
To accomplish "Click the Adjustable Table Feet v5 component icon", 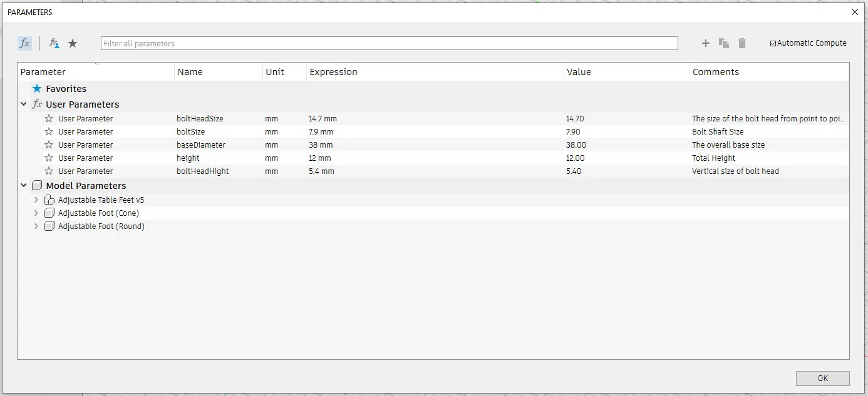I will pyautogui.click(x=49, y=200).
